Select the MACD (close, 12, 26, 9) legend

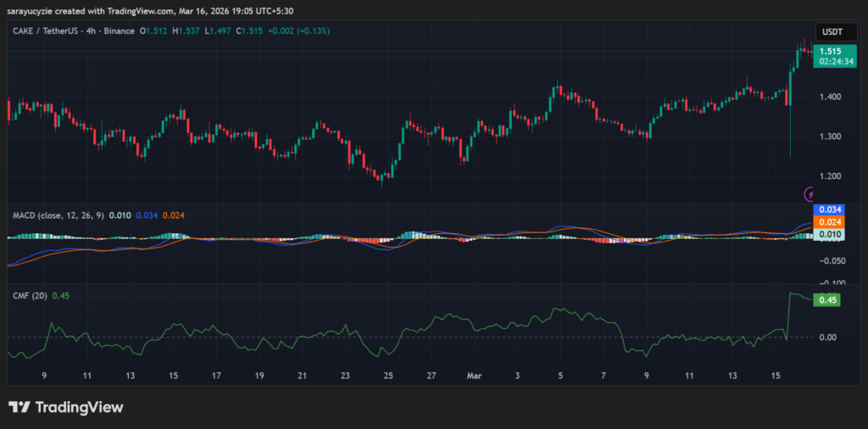(x=58, y=215)
